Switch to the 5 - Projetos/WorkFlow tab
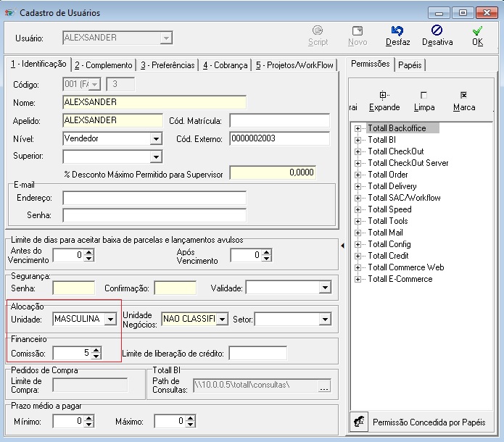The height and width of the screenshot is (442, 504). pos(294,65)
